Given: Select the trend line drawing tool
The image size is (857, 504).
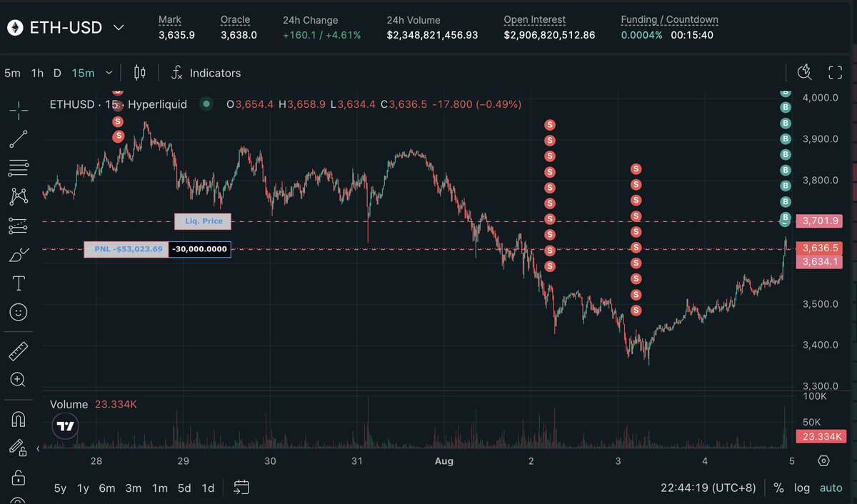Looking at the screenshot, I should pos(19,139).
